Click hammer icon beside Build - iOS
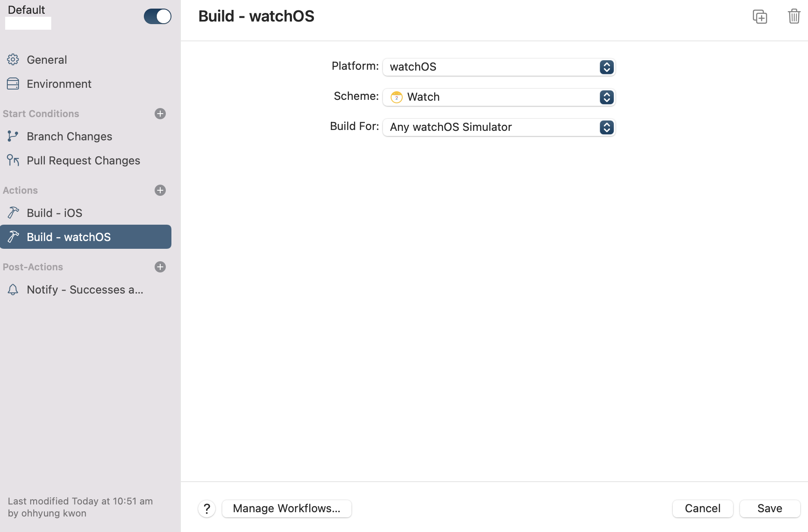808x532 pixels. click(x=13, y=213)
